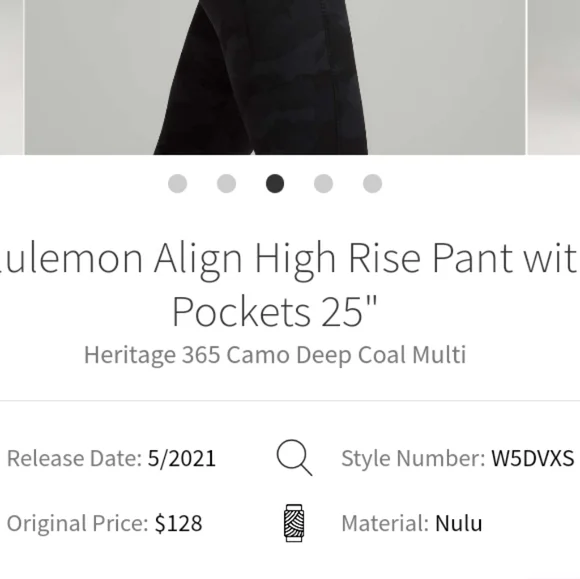The width and height of the screenshot is (580, 579).
Task: Select the fifth carousel dot
Action: pyautogui.click(x=372, y=184)
